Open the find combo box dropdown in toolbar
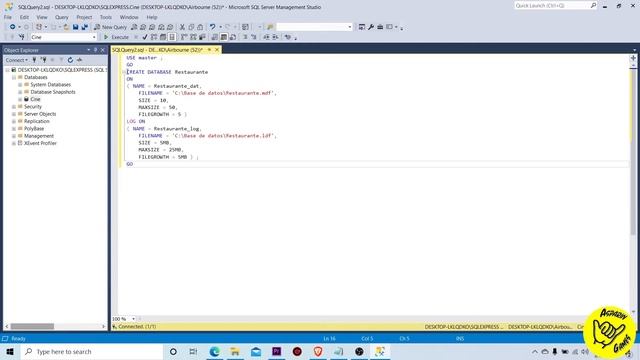The width and height of the screenshot is (640, 360). pos(349,27)
